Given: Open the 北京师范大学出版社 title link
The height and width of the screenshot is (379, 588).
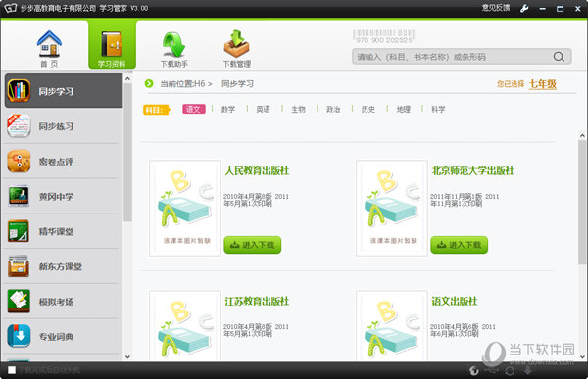Looking at the screenshot, I should click(x=473, y=171).
